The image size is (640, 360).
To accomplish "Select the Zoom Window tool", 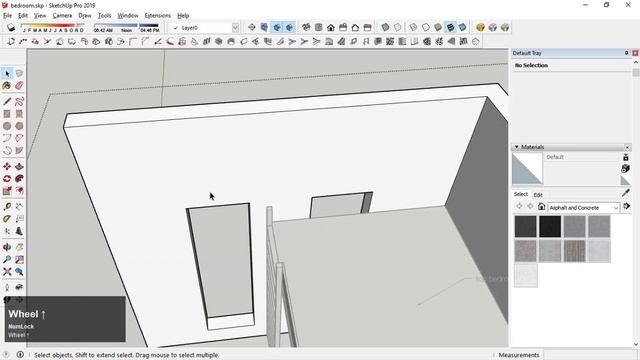I will point(19,260).
